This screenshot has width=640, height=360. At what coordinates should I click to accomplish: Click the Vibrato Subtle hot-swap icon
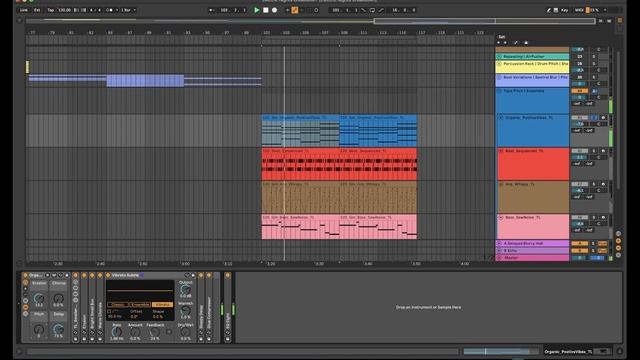coord(187,275)
